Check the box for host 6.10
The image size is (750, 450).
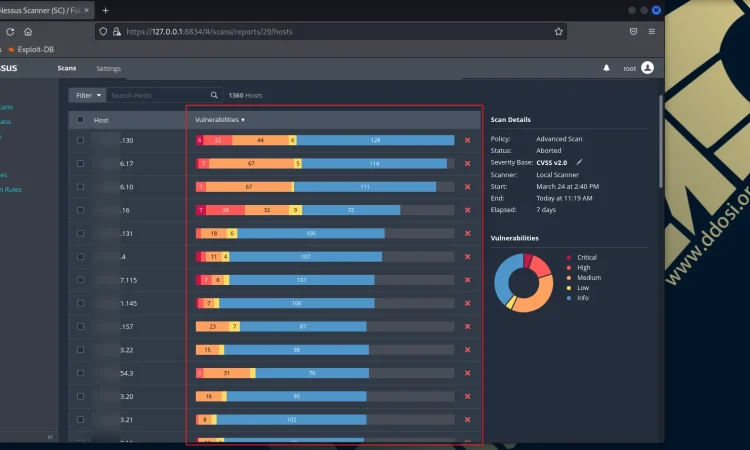[80, 187]
